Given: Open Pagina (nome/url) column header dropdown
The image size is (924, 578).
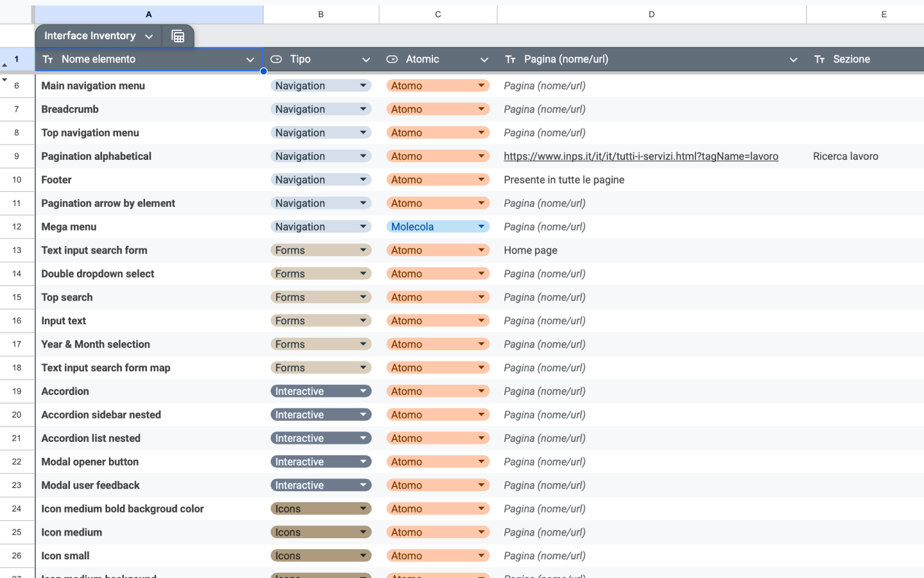Looking at the screenshot, I should [x=794, y=60].
